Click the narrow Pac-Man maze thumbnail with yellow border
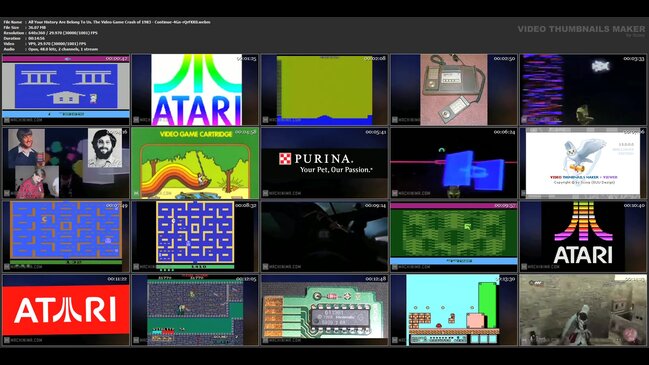Image resolution: width=649 pixels, height=365 pixels. [x=195, y=237]
